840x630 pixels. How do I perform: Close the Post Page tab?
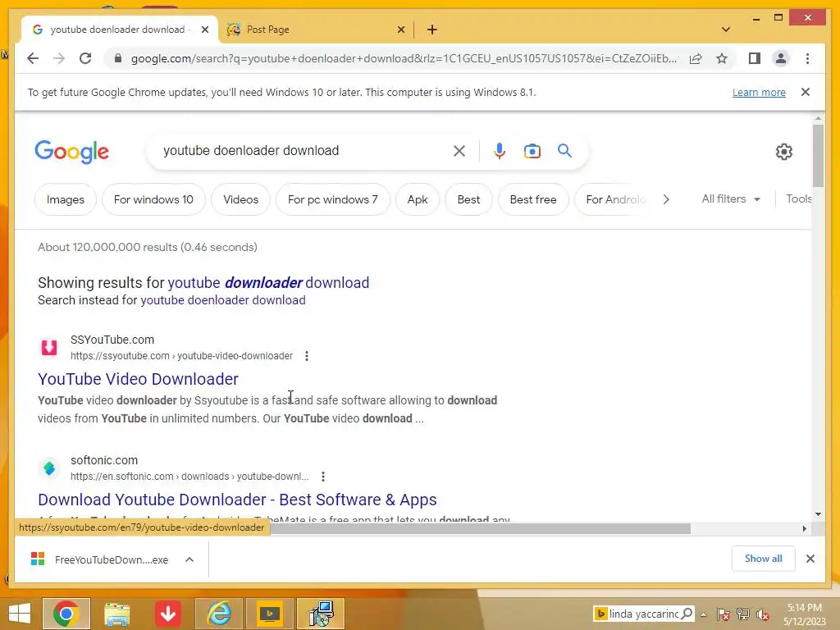tap(400, 30)
